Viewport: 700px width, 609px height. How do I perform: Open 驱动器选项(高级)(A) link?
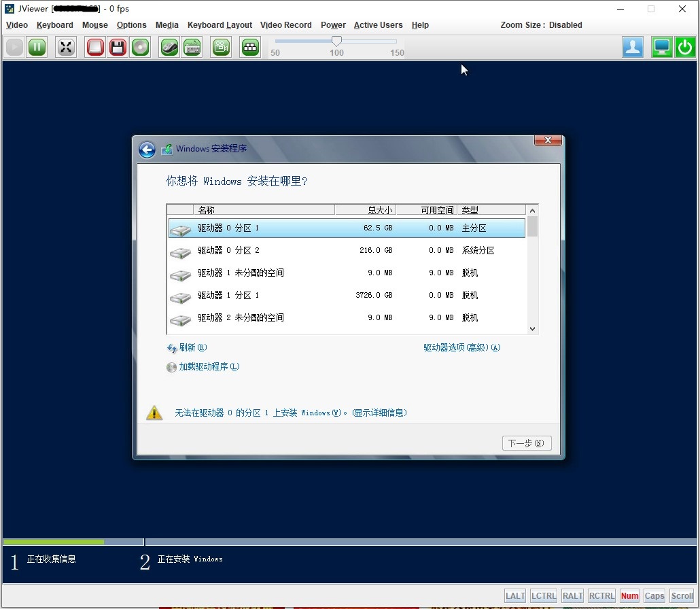pyautogui.click(x=462, y=347)
